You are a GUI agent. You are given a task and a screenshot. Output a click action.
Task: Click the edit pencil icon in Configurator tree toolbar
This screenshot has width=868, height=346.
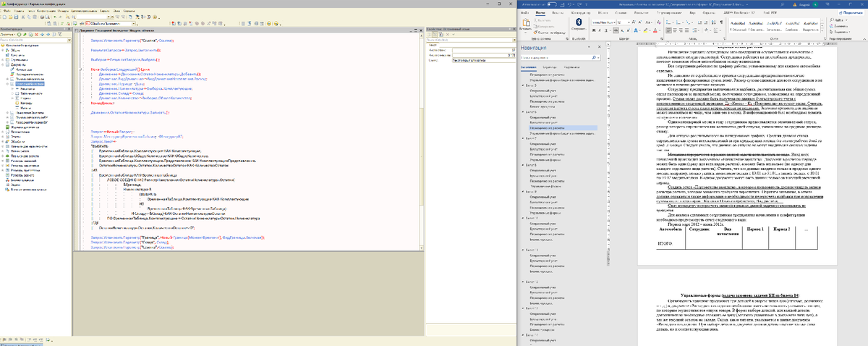tap(25, 35)
